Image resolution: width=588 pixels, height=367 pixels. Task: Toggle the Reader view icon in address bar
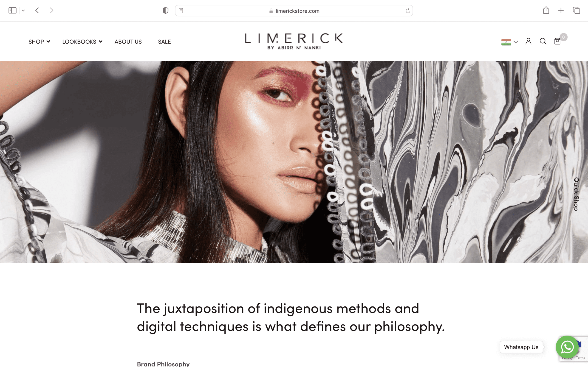[x=181, y=11]
